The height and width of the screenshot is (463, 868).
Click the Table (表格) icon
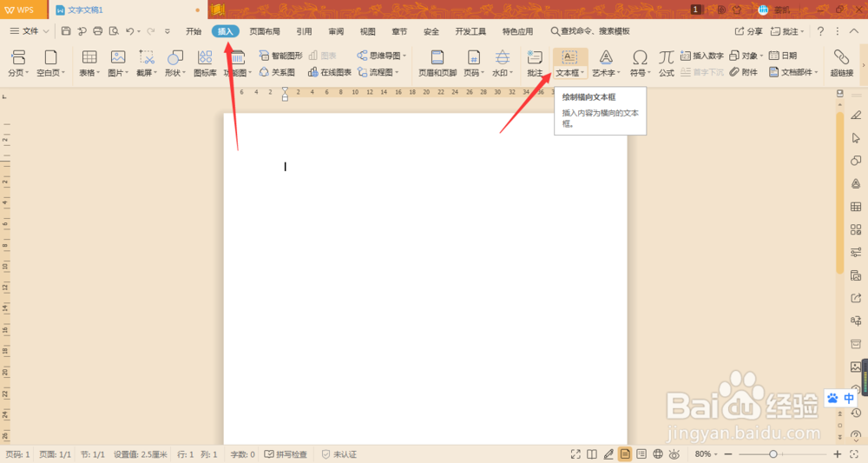pos(89,57)
